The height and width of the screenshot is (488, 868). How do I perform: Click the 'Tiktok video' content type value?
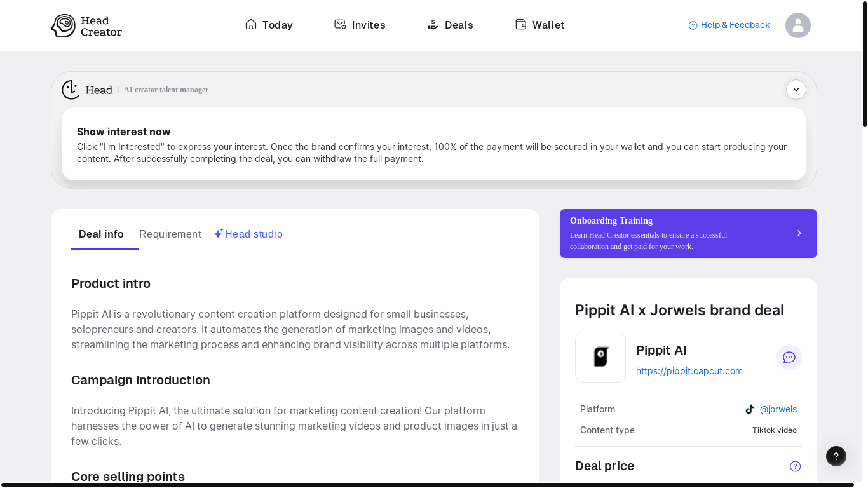[775, 430]
